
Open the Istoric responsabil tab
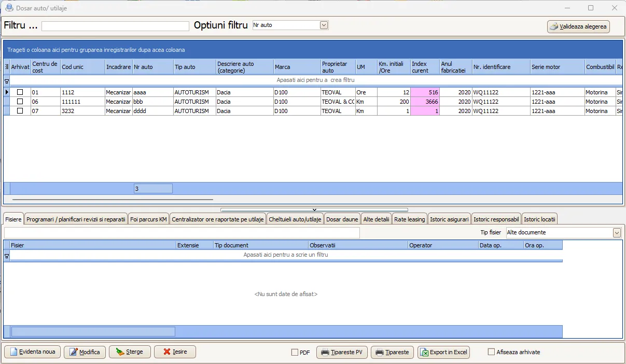(496, 219)
